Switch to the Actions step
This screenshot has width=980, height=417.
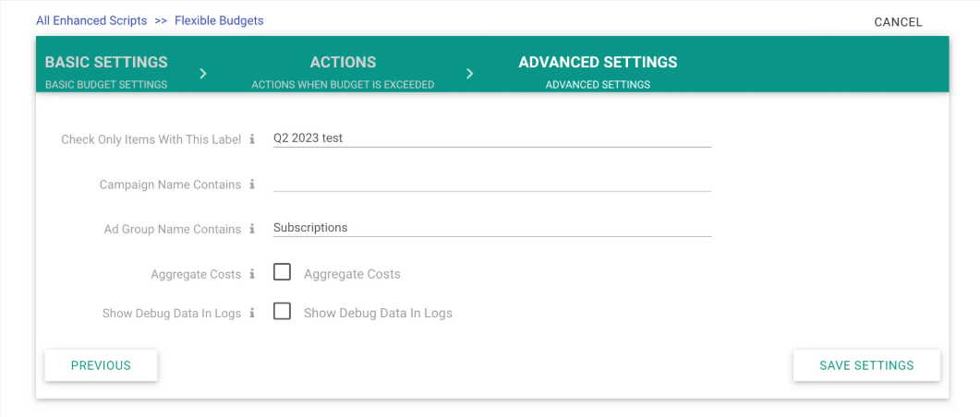pos(343,71)
